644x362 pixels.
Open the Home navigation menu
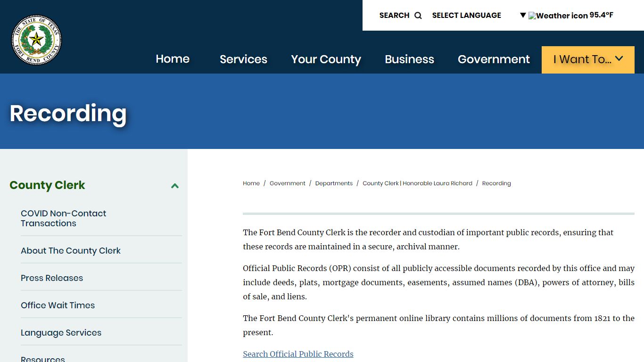coord(173,59)
